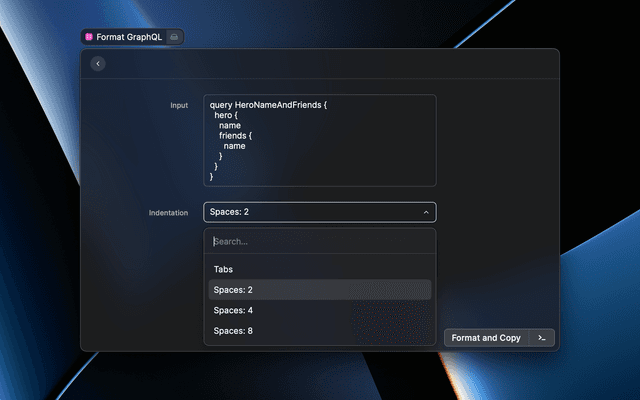Click the pink Format GraphQL icon
The width and height of the screenshot is (640, 400).
point(89,37)
